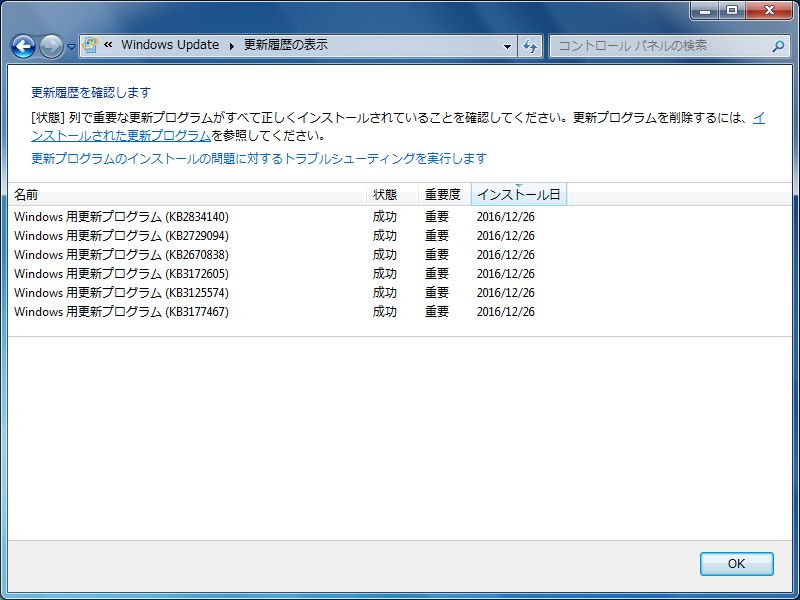Minimize the update history window
Viewport: 800px width, 600px height.
click(705, 10)
